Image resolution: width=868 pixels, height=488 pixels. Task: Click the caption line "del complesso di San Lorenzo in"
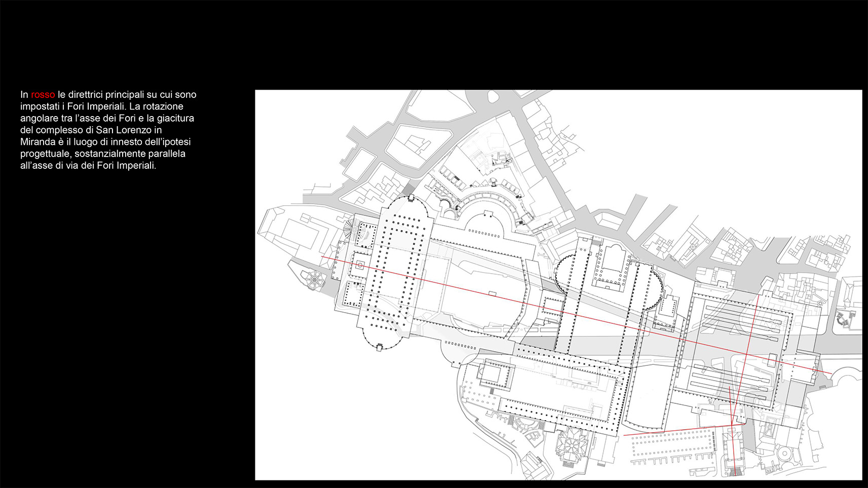click(x=91, y=130)
